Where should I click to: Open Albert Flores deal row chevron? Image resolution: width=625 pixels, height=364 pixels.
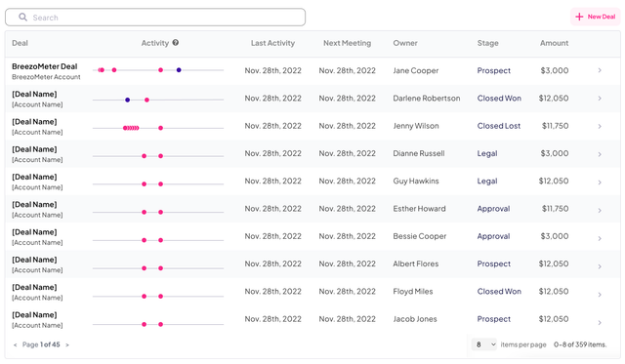(x=600, y=266)
